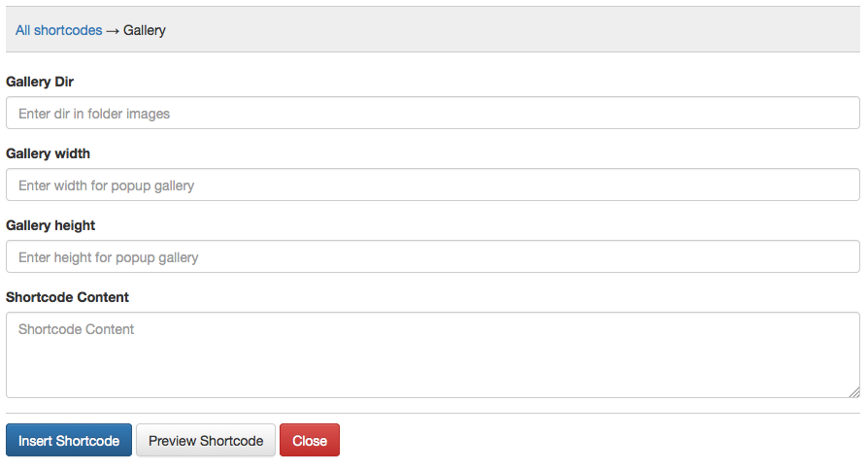Click the 'Enter dir in folder images' placeholder
The width and height of the screenshot is (868, 470).
[x=94, y=114]
